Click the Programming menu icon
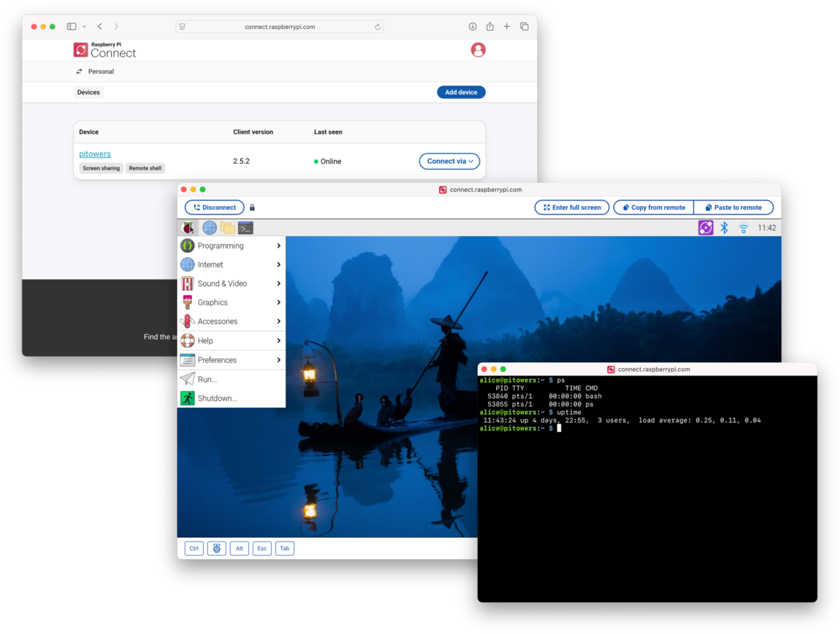 [188, 246]
